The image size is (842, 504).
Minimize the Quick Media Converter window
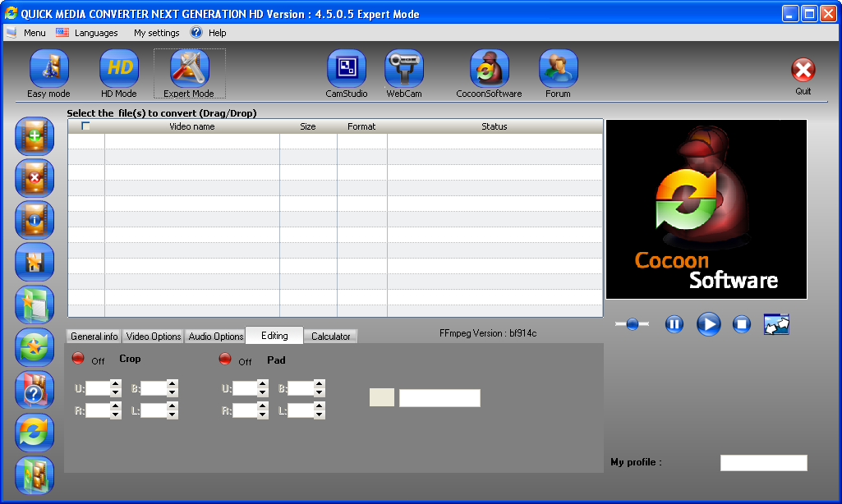790,14
